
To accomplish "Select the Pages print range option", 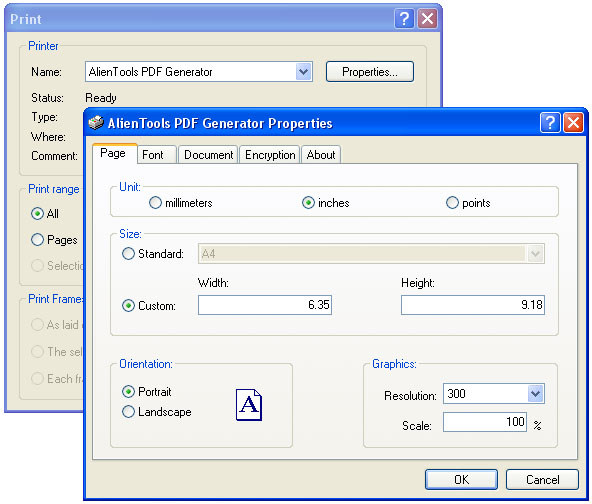I will (x=37, y=239).
